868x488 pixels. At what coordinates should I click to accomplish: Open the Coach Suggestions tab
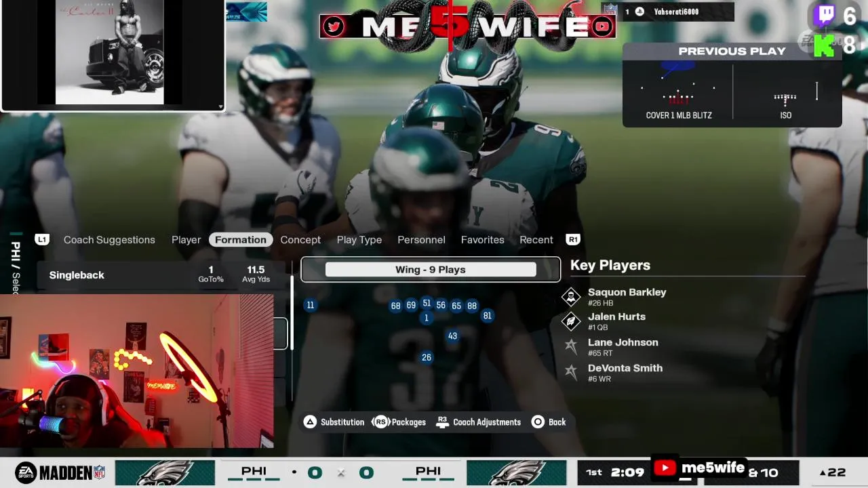(x=109, y=240)
